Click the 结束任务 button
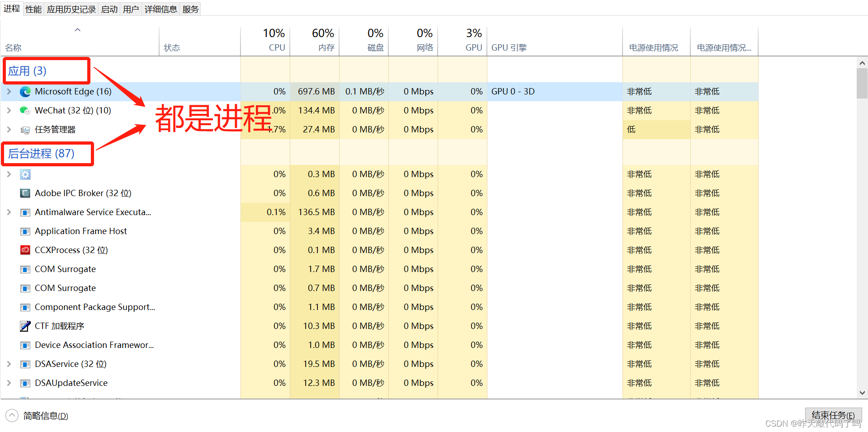868x432 pixels. (832, 415)
